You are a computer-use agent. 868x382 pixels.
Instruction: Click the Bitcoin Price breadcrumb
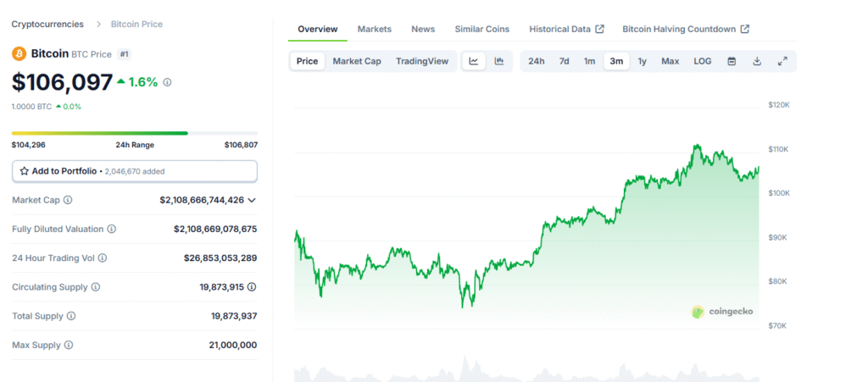136,25
